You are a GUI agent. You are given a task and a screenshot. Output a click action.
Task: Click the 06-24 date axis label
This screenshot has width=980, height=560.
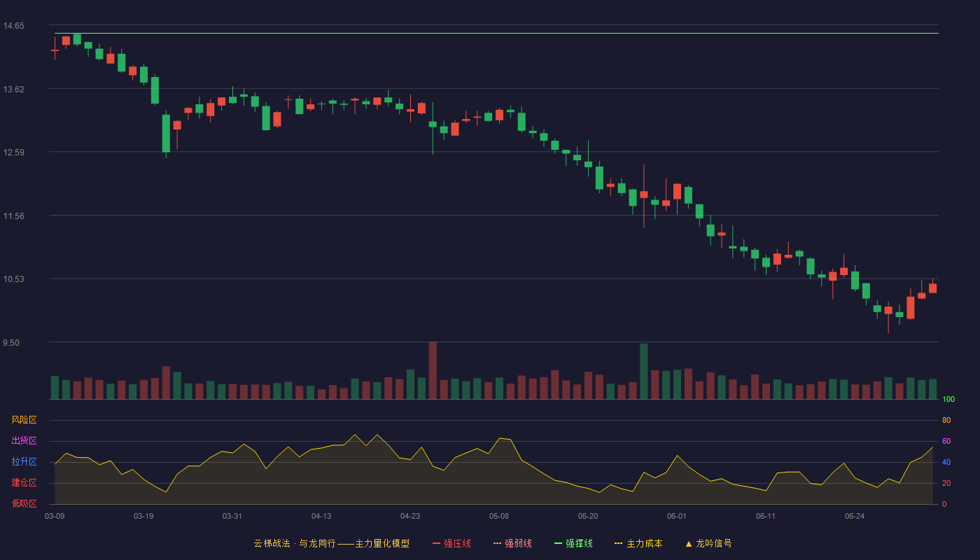[x=855, y=516]
